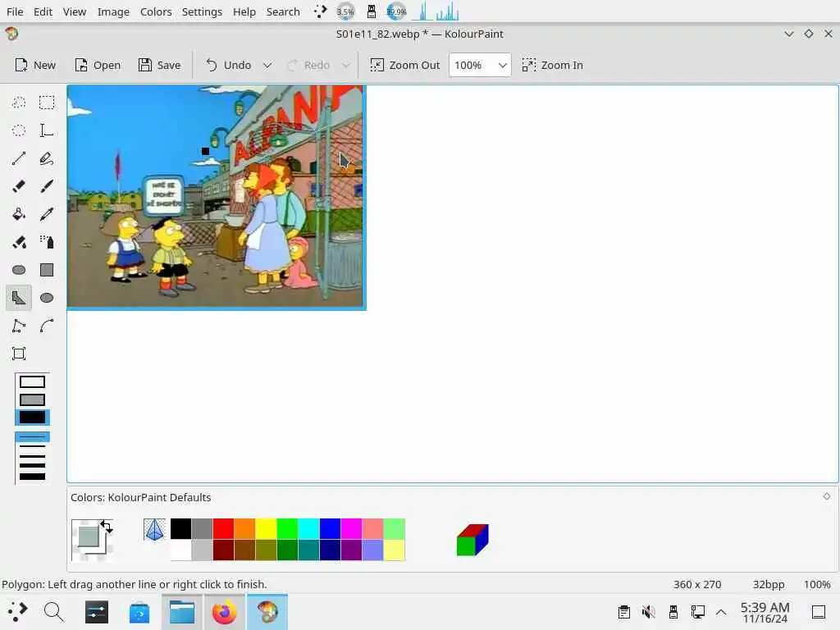Pick the black color swatch
The image size is (840, 630).
180,529
